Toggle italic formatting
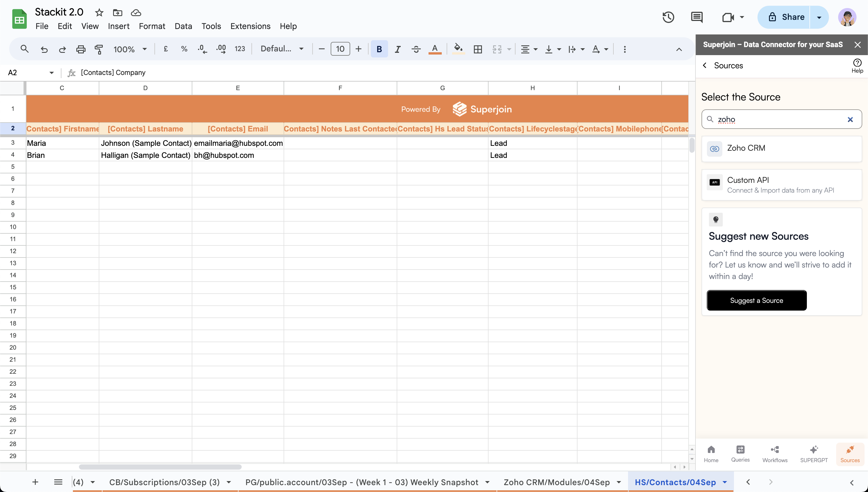 pyautogui.click(x=398, y=49)
